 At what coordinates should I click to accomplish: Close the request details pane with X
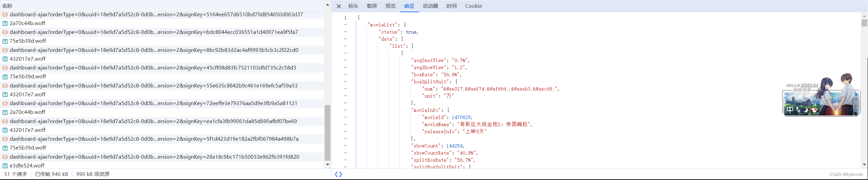click(x=339, y=6)
